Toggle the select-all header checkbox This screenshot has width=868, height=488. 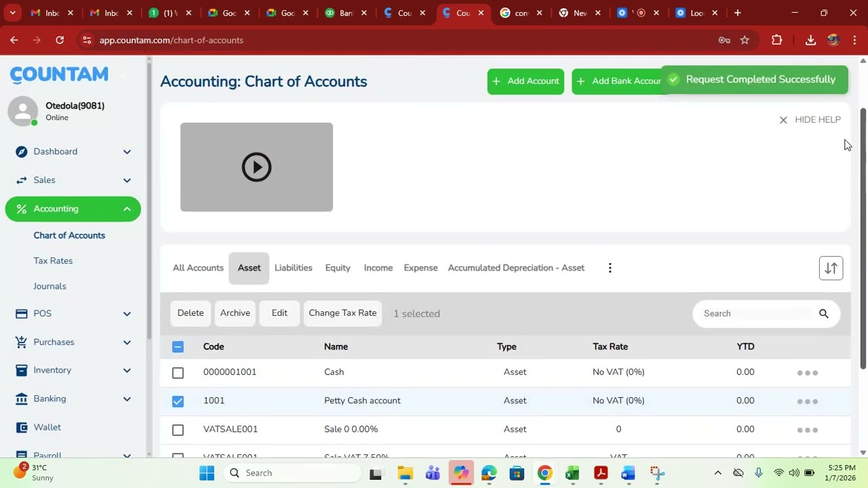pos(178,347)
